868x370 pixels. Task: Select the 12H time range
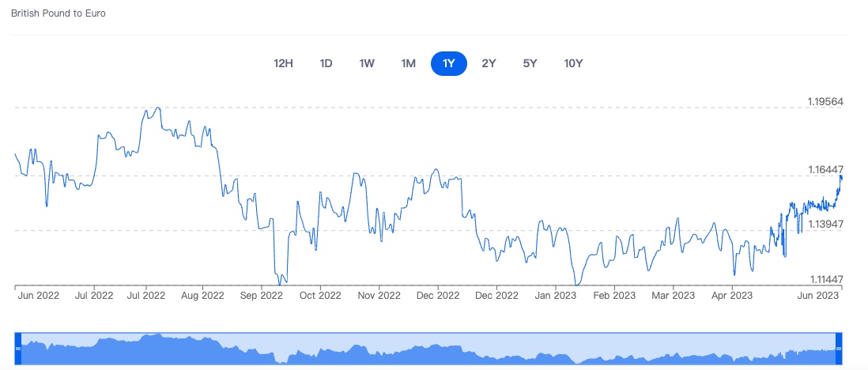coord(283,64)
